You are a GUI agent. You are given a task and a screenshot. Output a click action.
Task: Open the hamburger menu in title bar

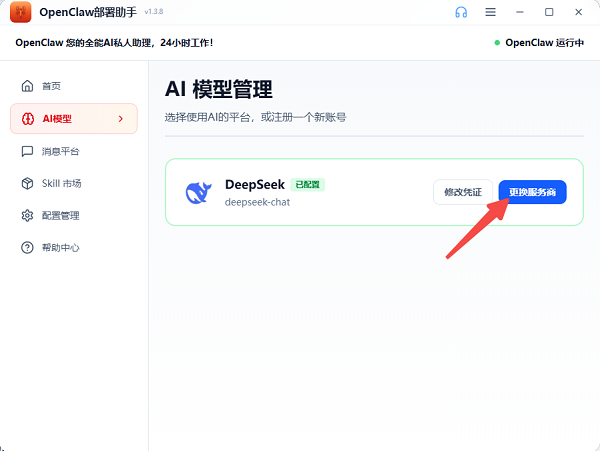point(491,12)
